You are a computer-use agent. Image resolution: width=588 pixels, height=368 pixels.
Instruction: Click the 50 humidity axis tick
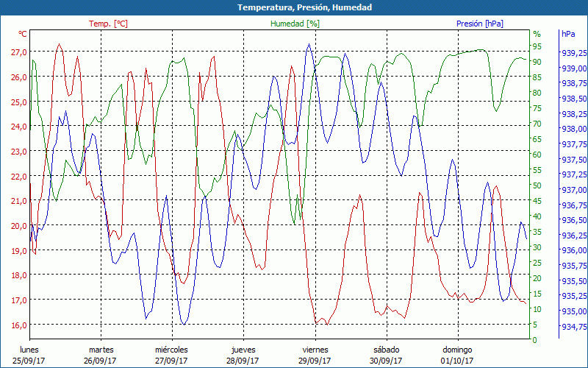pyautogui.click(x=537, y=185)
